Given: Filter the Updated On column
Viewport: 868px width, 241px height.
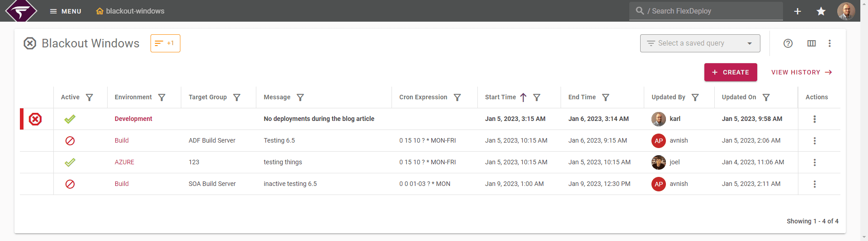Looking at the screenshot, I should tap(766, 97).
